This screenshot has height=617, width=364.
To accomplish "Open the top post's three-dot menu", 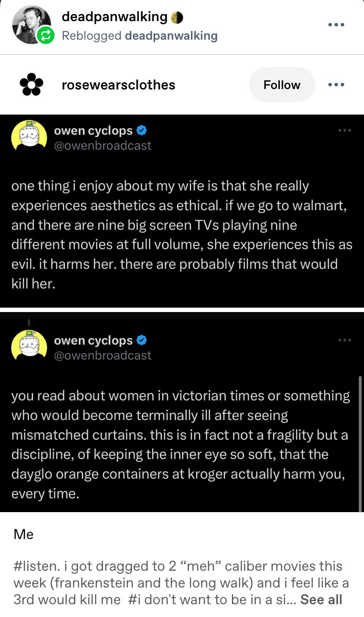I will (x=336, y=24).
